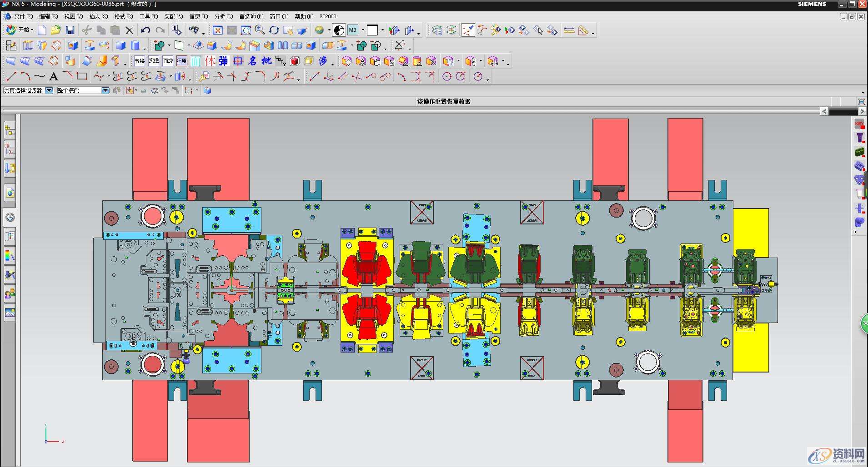Image resolution: width=868 pixels, height=467 pixels.
Task: Toggle the shaded black-white render mode icon
Action: (339, 30)
